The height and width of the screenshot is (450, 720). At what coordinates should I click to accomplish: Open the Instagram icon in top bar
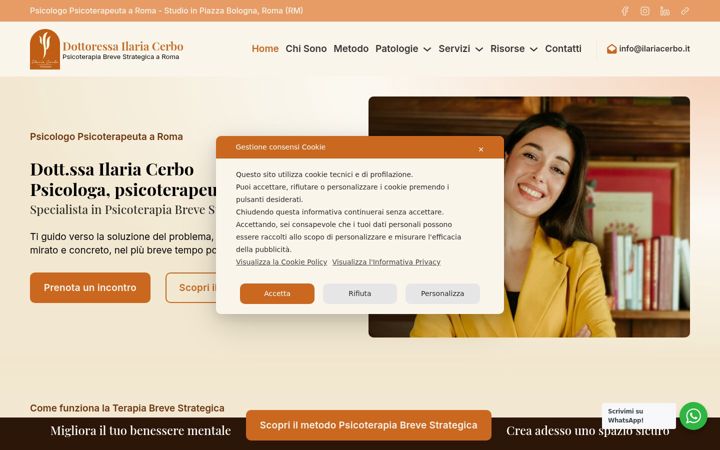coord(645,11)
